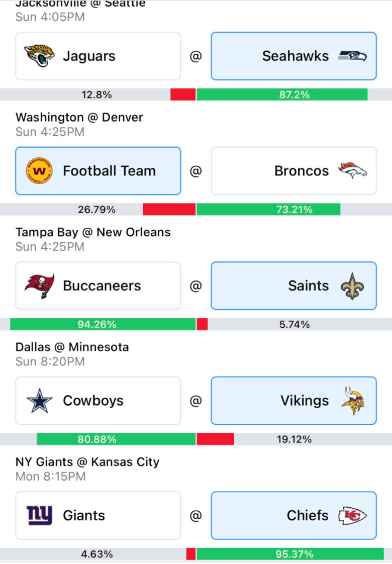Click the 87.2% green Seahawks bar

pos(282,95)
